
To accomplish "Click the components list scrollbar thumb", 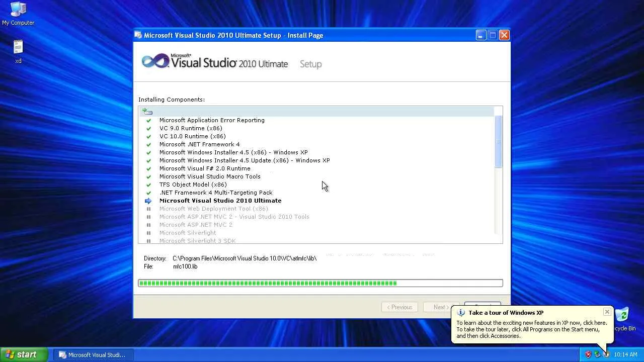I will click(x=499, y=141).
